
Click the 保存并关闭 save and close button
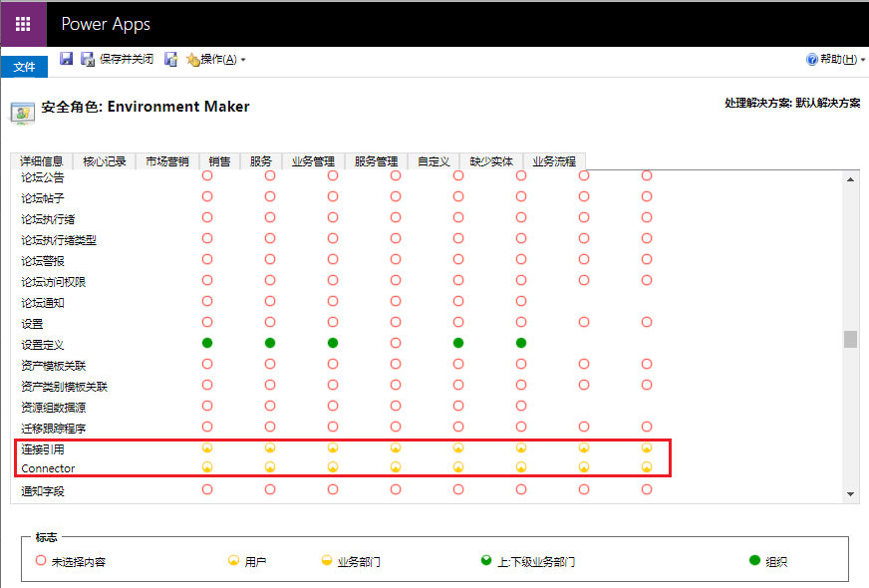(x=117, y=59)
